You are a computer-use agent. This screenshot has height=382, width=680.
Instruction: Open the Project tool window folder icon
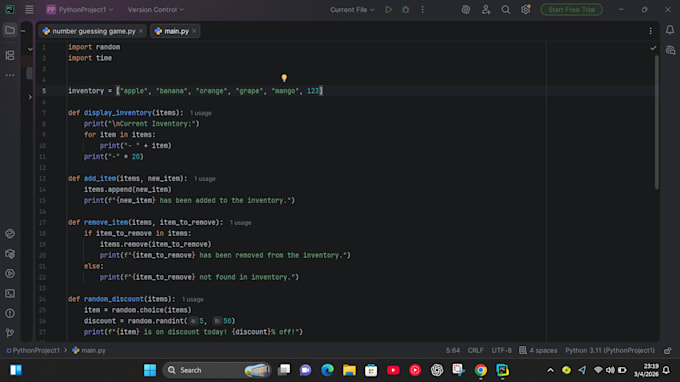pyautogui.click(x=10, y=30)
